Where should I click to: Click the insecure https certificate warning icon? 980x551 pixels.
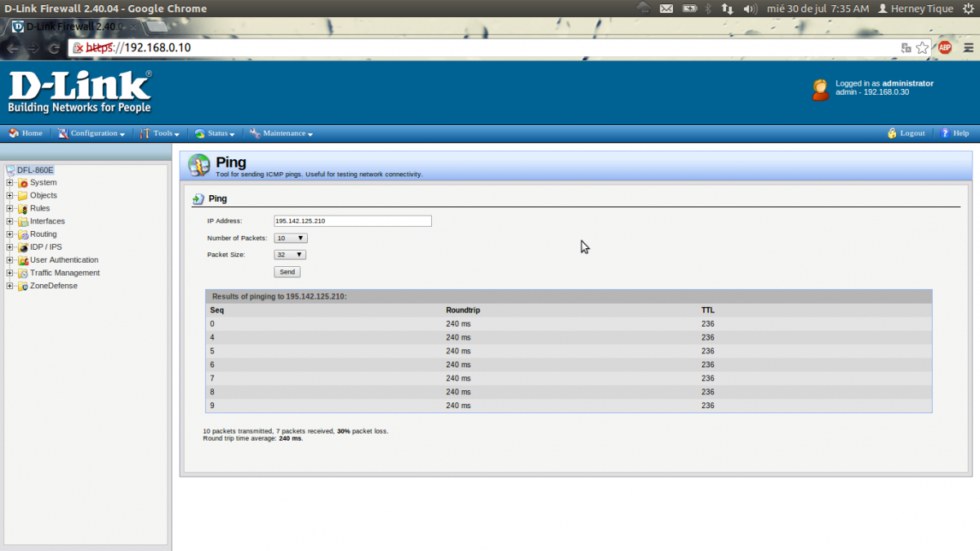78,47
